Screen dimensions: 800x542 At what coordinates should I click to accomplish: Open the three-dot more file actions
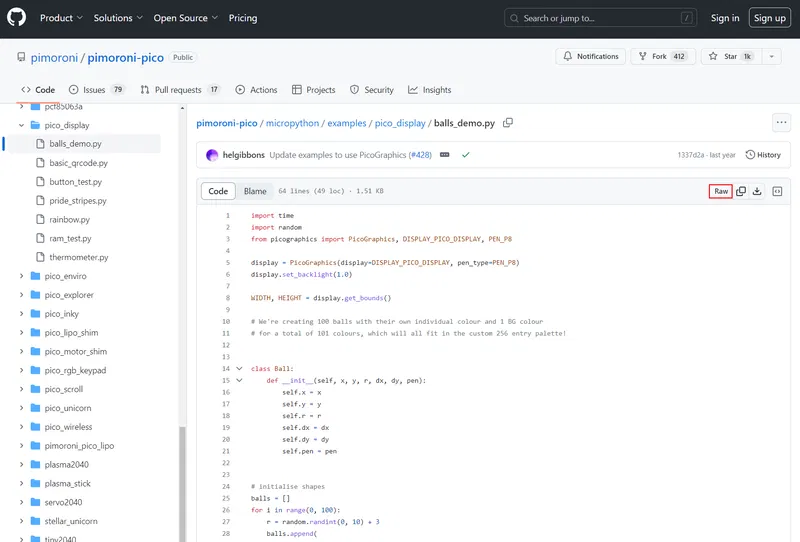tap(781, 123)
